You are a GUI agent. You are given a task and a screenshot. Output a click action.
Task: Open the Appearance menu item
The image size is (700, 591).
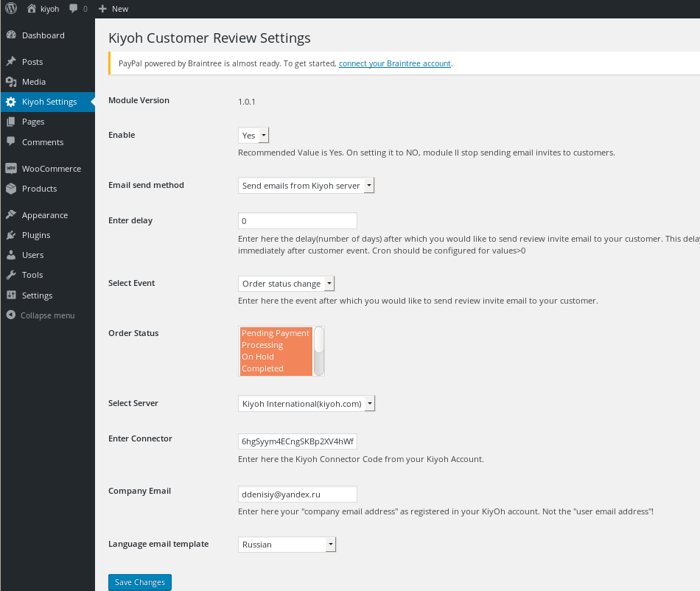pos(48,214)
